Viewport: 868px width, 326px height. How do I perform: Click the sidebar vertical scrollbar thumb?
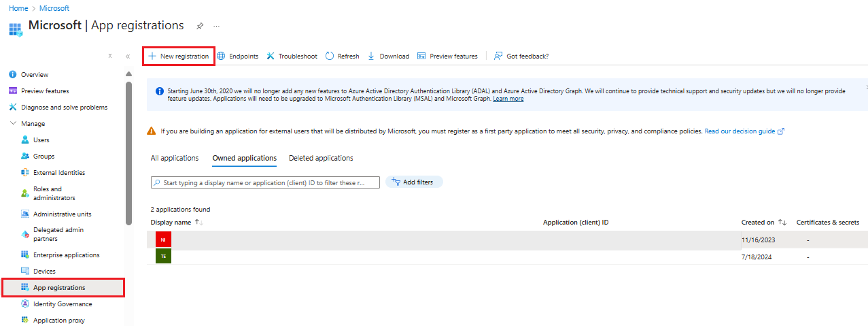click(129, 153)
